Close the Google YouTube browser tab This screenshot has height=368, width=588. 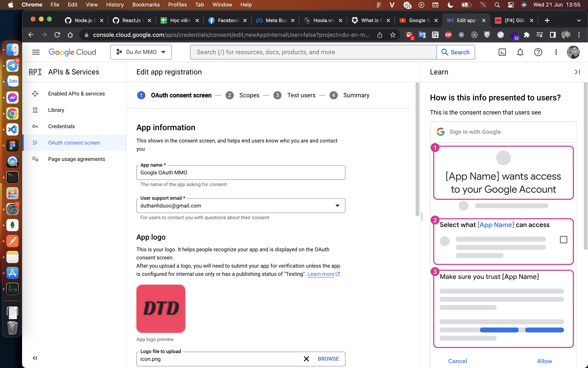click(x=436, y=20)
